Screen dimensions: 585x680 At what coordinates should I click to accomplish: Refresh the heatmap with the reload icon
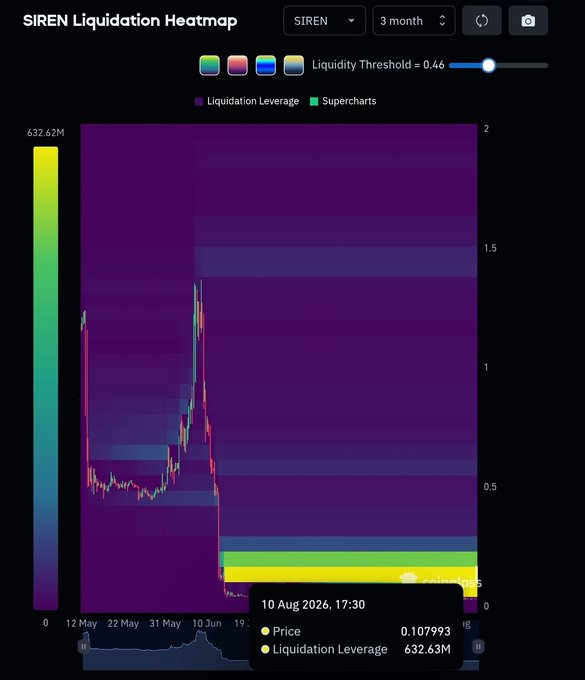click(482, 20)
